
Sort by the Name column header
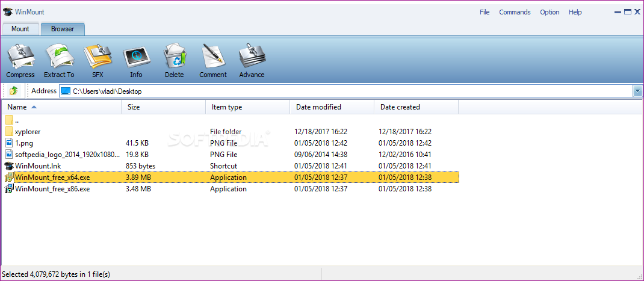pyautogui.click(x=61, y=107)
